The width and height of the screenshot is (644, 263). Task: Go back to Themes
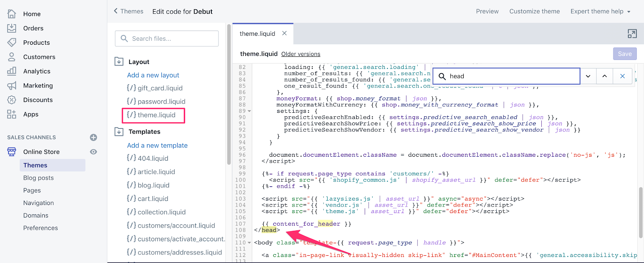click(128, 11)
